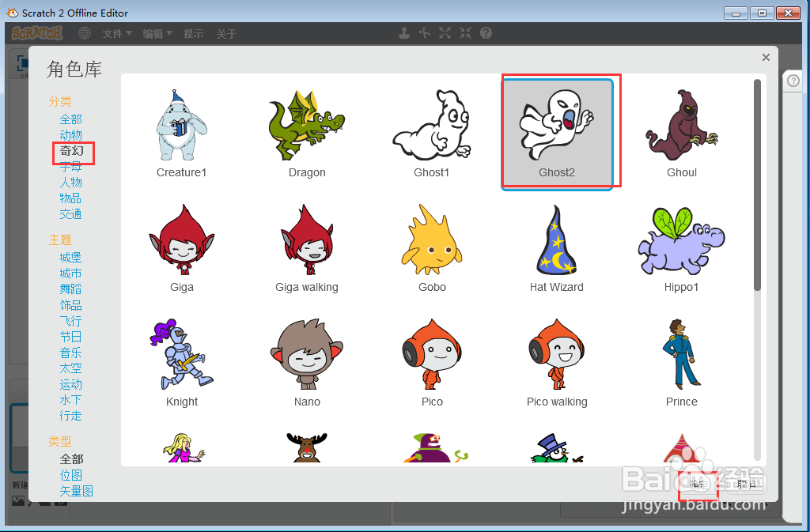This screenshot has width=810, height=532.
Task: Select the Dragon sprite
Action: (307, 133)
